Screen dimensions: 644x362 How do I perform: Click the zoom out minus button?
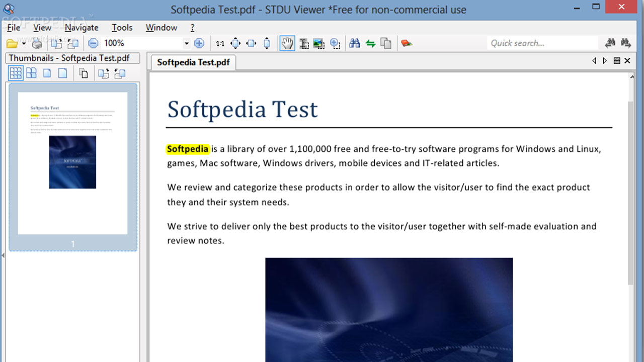click(93, 44)
